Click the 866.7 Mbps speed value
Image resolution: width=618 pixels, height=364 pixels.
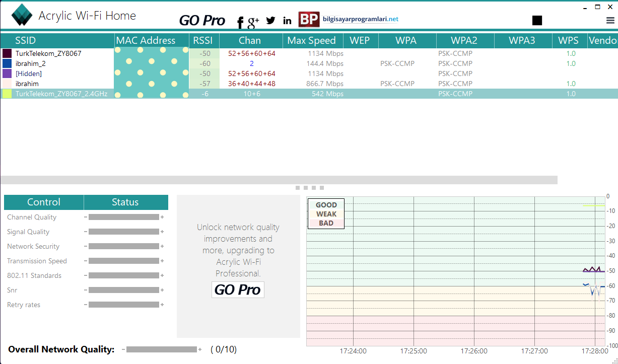[x=325, y=84]
